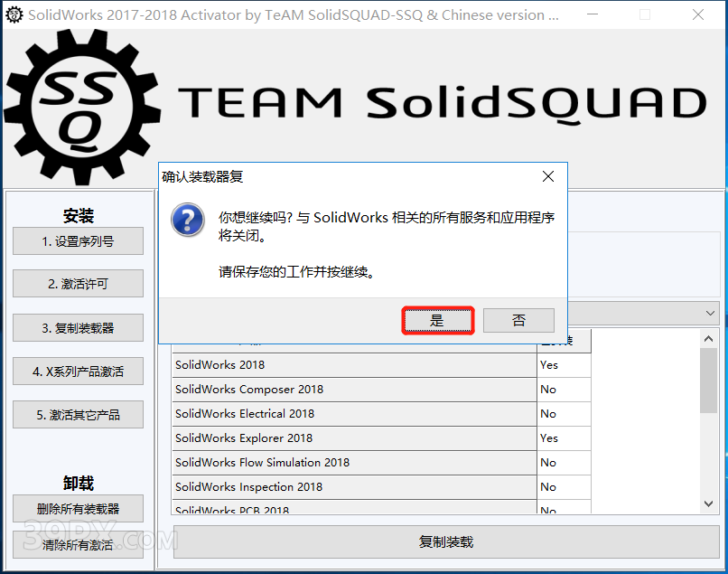
Task: Click the blue question mark dialog icon
Action: point(186,219)
